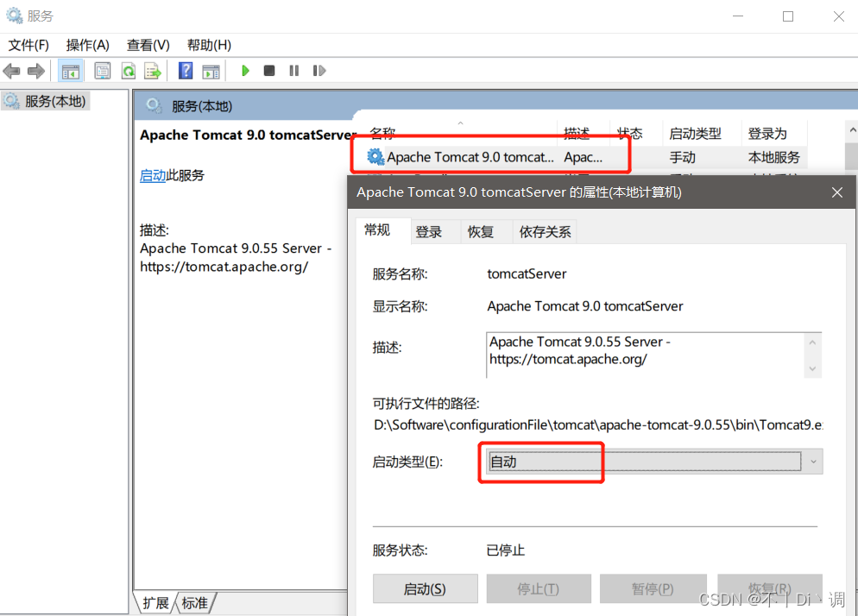
Task: Click the 手动 cell in Tomcat row
Action: pyautogui.click(x=683, y=158)
